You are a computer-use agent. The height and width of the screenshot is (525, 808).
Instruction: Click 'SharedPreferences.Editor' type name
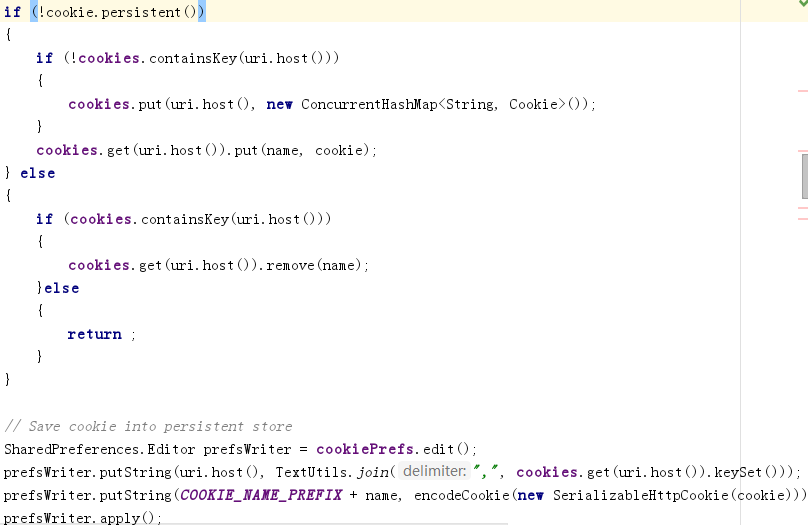[99, 449]
